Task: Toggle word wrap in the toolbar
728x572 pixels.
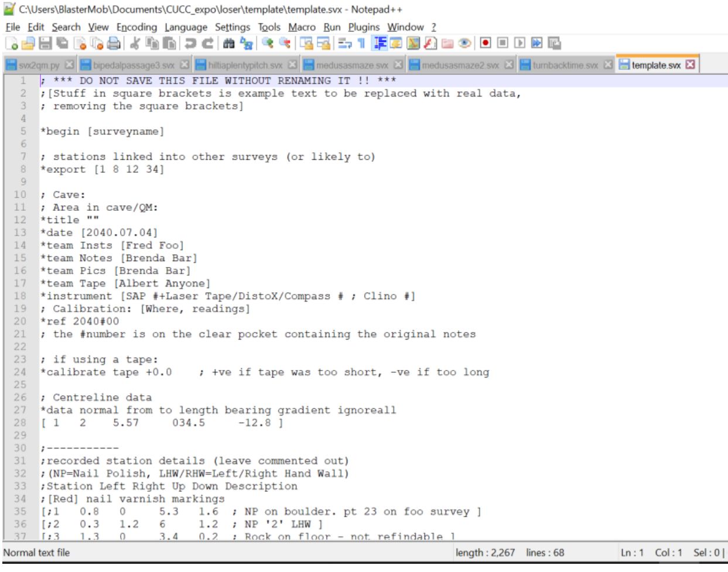Action: [345, 43]
